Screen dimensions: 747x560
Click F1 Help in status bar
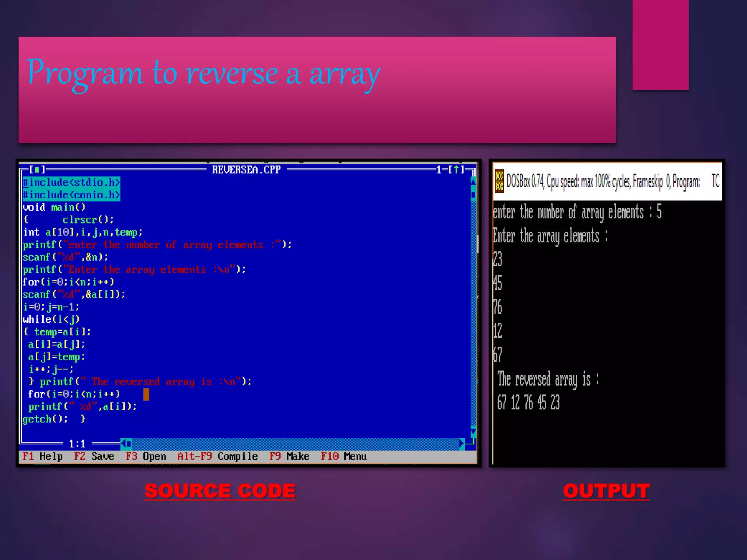point(43,456)
